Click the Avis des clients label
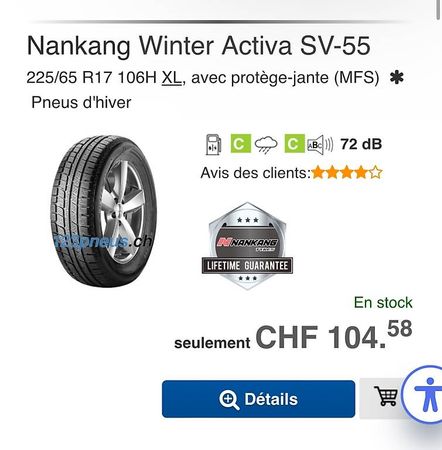Viewport: 442px width, 450px height. coord(255,173)
